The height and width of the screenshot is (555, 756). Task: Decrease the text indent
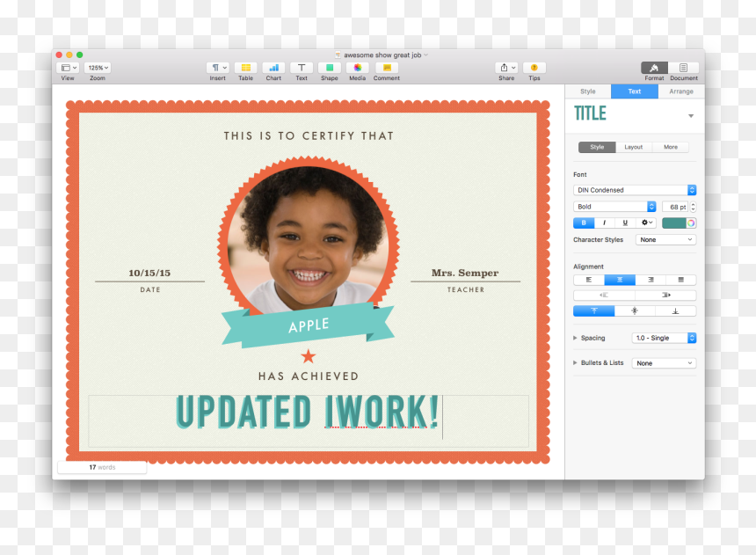click(x=604, y=295)
